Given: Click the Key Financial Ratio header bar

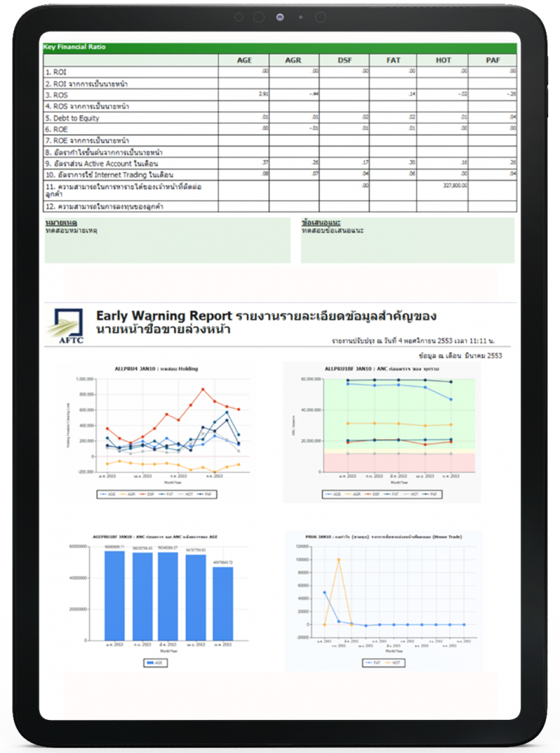Looking at the screenshot, I should tap(280, 47).
